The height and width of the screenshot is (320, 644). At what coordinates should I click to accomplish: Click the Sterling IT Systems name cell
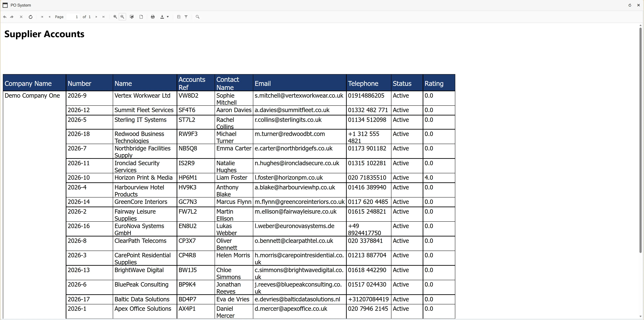click(x=145, y=122)
